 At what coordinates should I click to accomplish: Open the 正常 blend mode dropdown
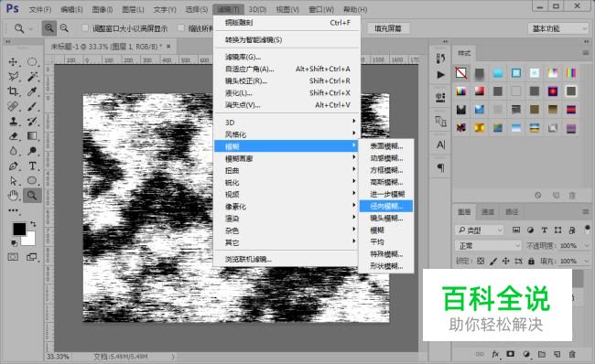click(488, 246)
